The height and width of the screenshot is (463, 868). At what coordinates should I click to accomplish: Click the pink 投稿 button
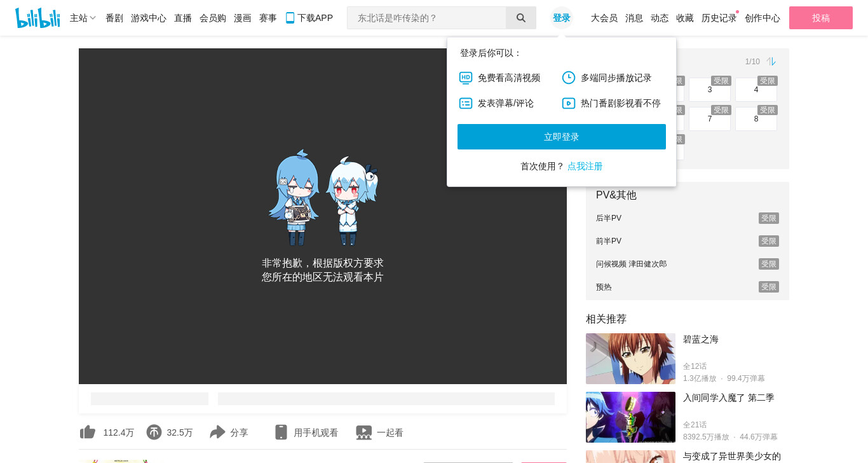[821, 18]
